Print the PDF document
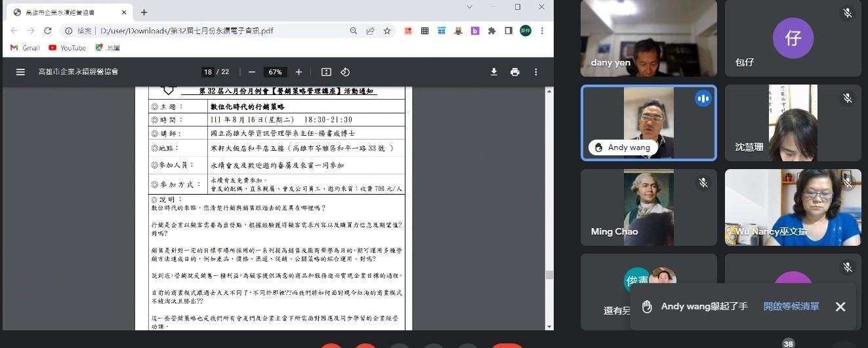This screenshot has width=868, height=348. point(515,72)
